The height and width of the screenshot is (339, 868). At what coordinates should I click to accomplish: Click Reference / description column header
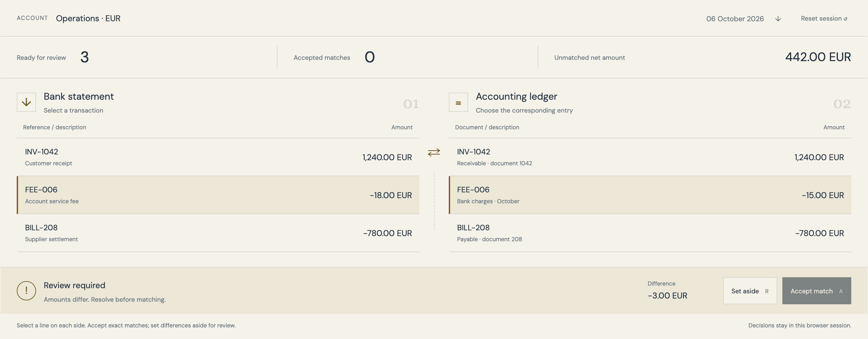pos(55,127)
